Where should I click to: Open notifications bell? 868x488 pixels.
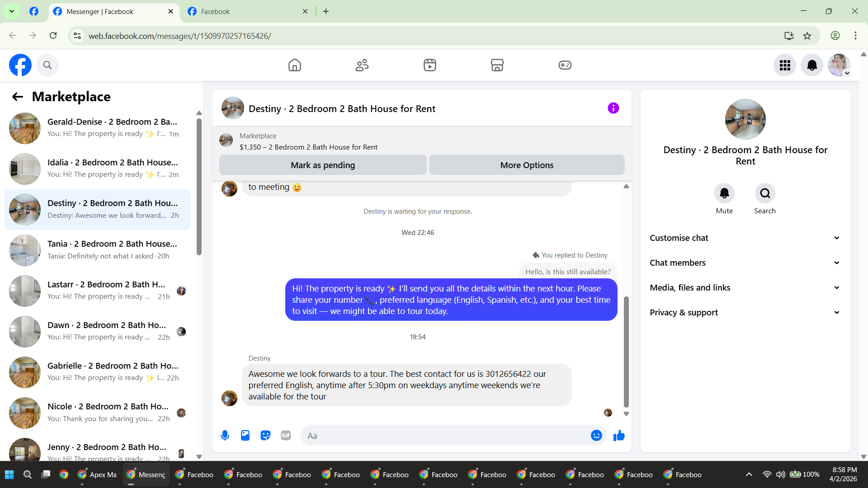click(812, 66)
